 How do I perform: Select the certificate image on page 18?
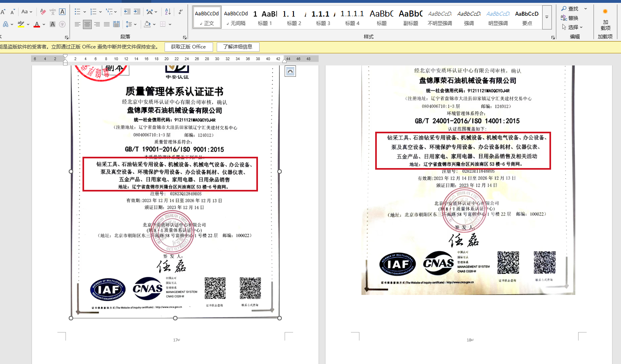[468, 180]
